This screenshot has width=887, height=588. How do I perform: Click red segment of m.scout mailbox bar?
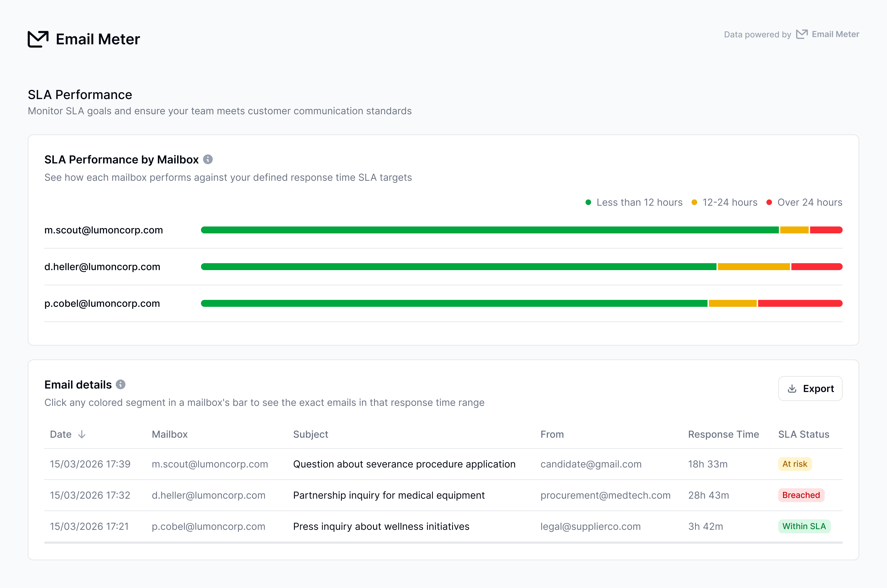pos(826,230)
